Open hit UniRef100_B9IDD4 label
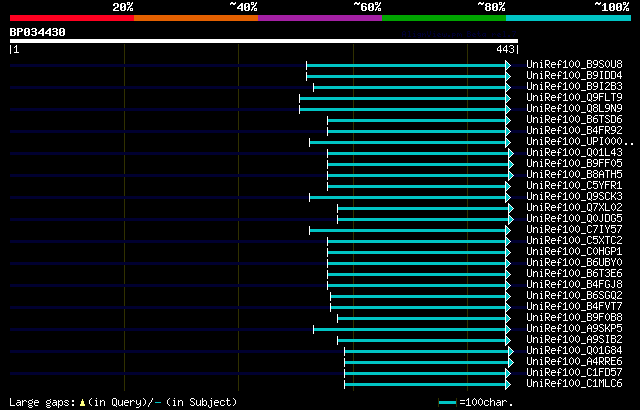 pyautogui.click(x=574, y=75)
